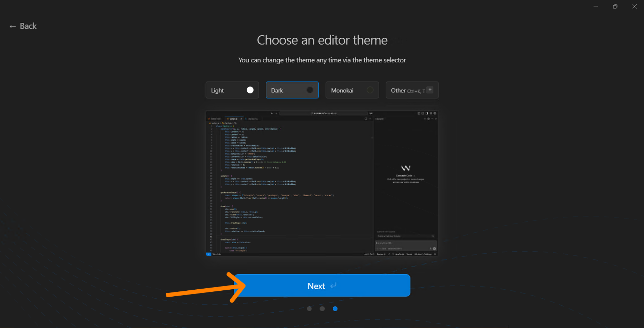Image resolution: width=644 pixels, height=328 pixels.
Task: Switch to the styles.css tab in preview
Action: pos(253,119)
